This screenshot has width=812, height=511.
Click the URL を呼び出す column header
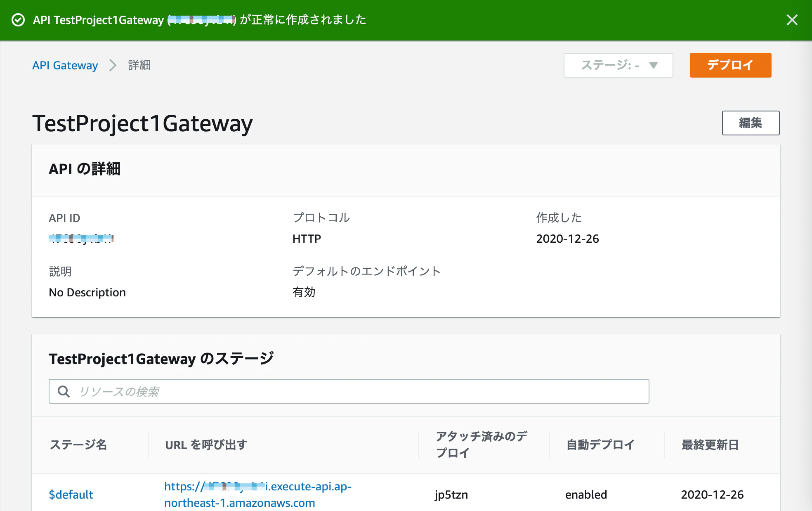point(206,445)
